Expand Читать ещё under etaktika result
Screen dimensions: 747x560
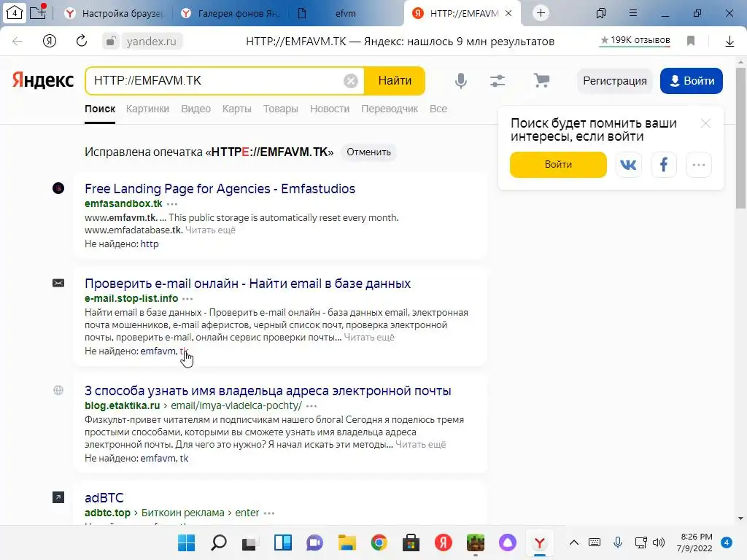(x=421, y=444)
